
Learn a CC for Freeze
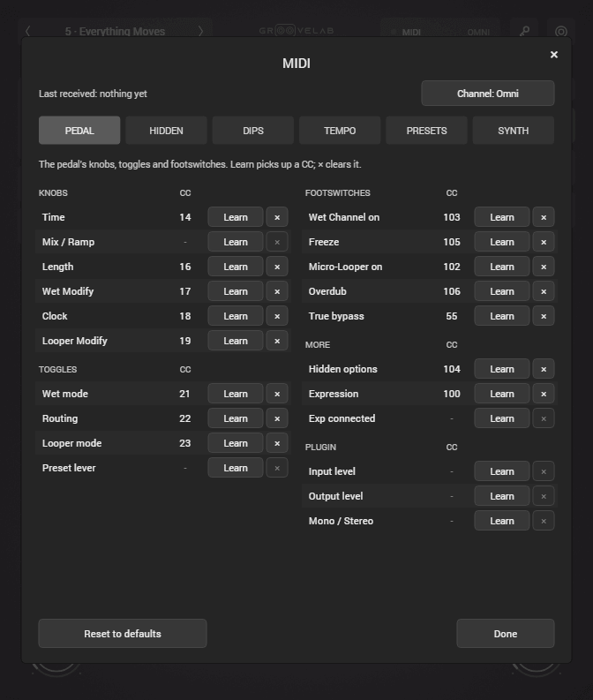click(x=502, y=242)
